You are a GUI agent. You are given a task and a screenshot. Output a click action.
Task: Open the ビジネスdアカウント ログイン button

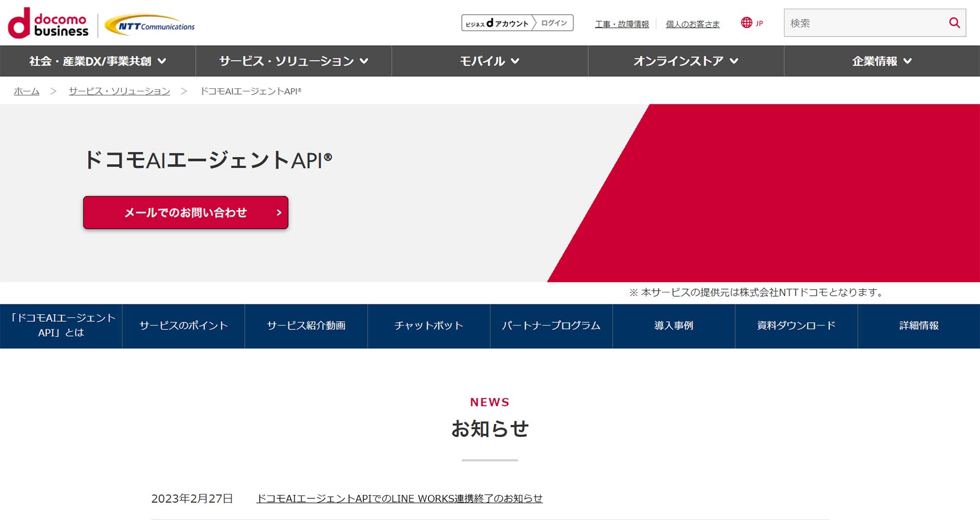517,23
